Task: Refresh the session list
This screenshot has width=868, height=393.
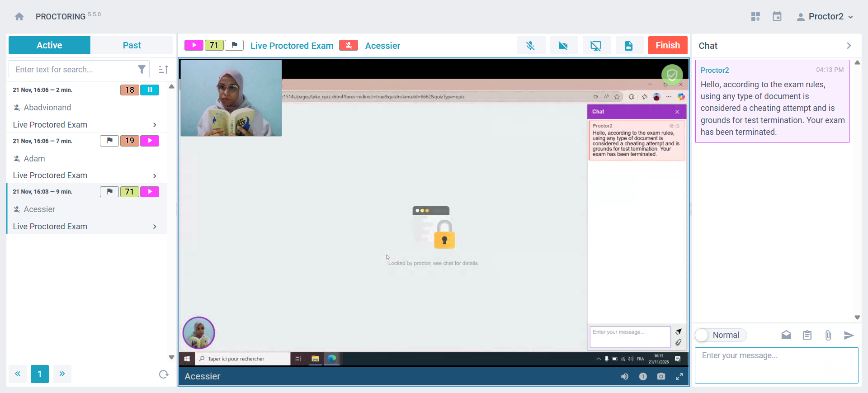Action: (x=164, y=374)
